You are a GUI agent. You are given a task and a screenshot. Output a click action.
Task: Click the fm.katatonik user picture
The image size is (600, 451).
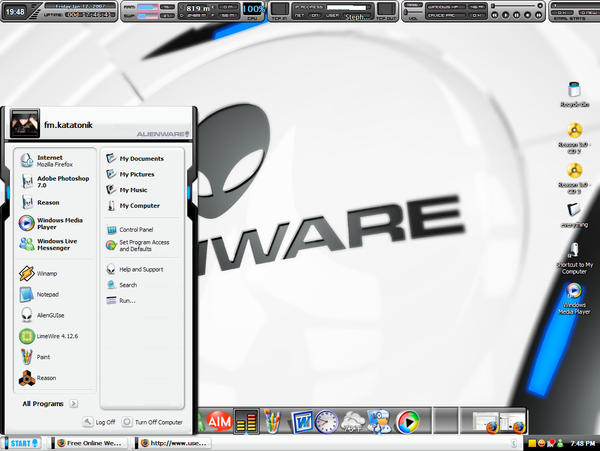25,124
